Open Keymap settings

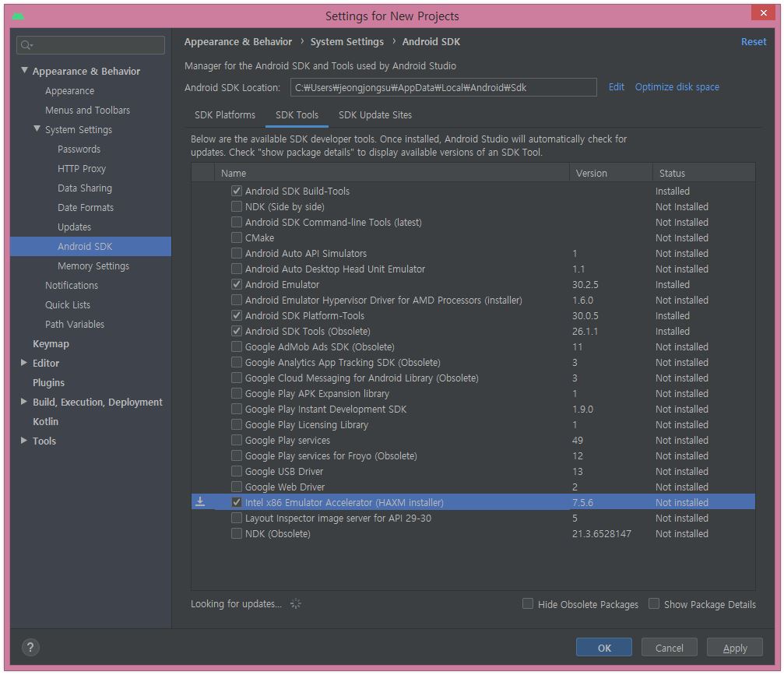pyautogui.click(x=51, y=344)
